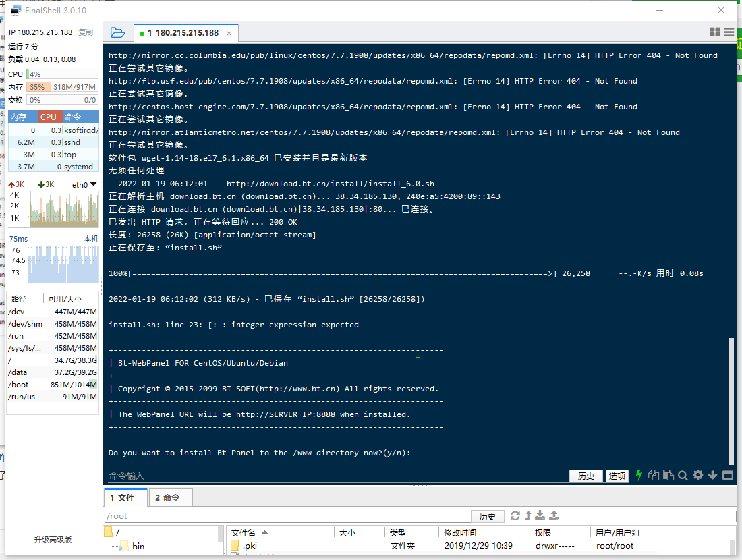Click the copy icon in terminal toolbar
The height and width of the screenshot is (560, 742).
pyautogui.click(x=654, y=475)
